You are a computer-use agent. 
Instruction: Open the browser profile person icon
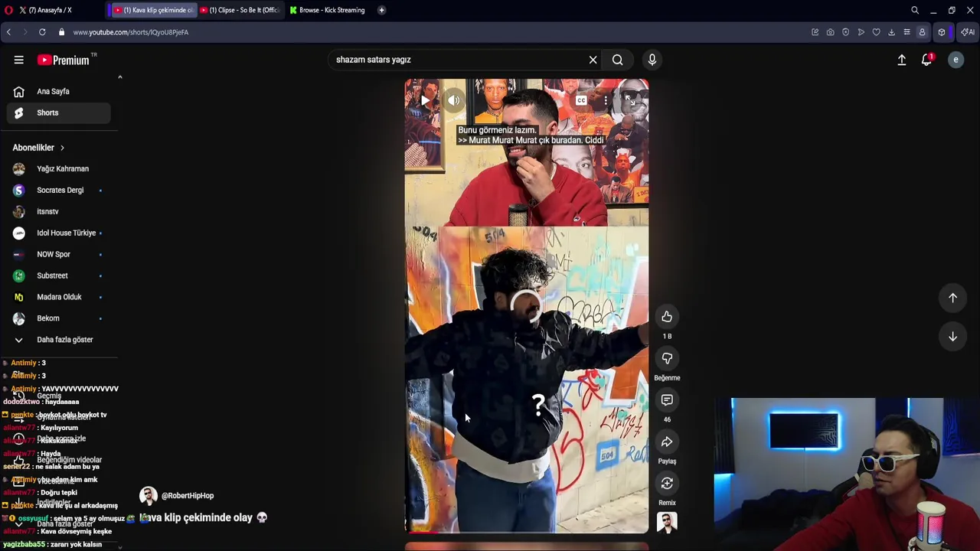click(x=922, y=32)
